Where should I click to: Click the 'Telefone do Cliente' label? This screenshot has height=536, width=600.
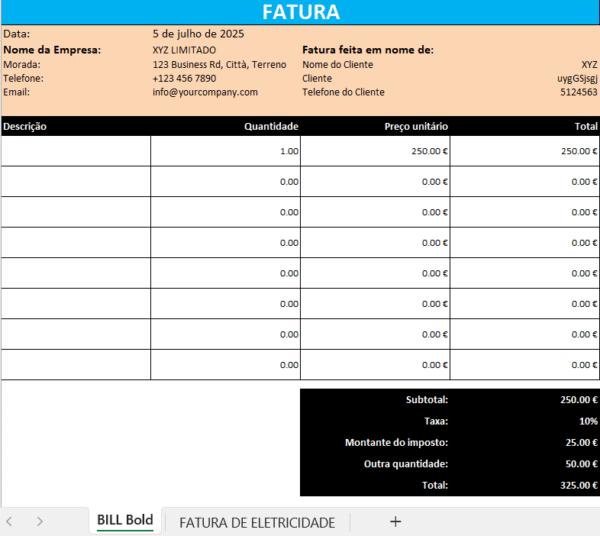pyautogui.click(x=343, y=92)
